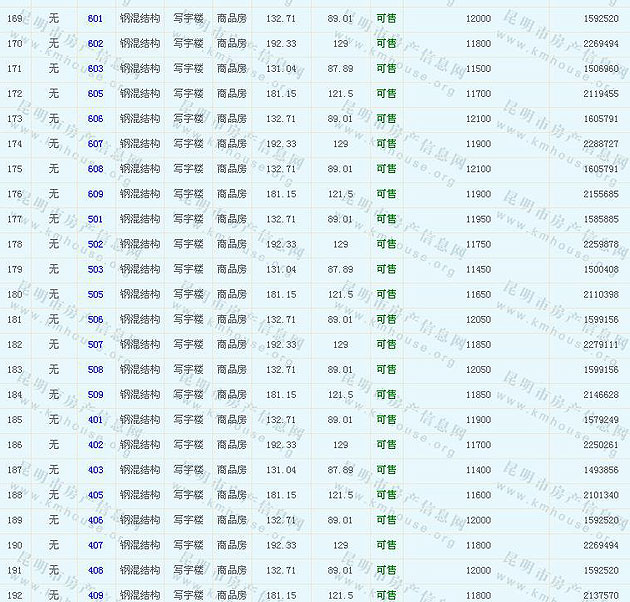630x602 pixels.
Task: Open room 602 link
Action: coord(95,44)
